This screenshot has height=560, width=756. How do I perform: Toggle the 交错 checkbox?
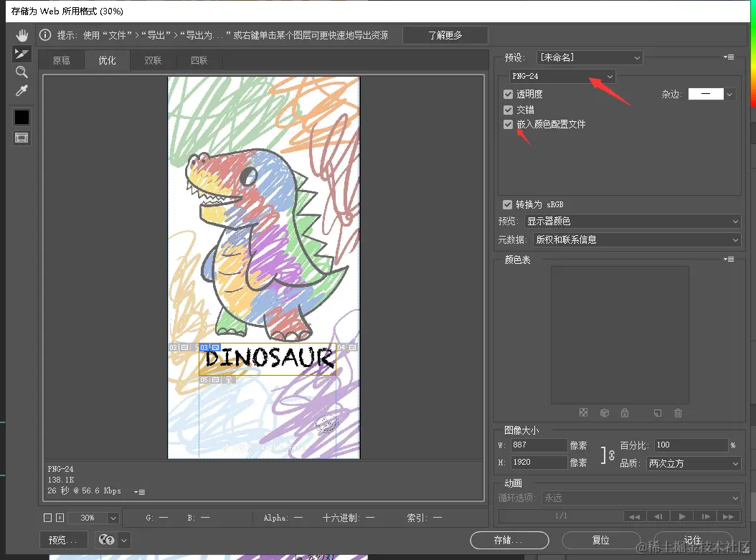click(x=508, y=110)
